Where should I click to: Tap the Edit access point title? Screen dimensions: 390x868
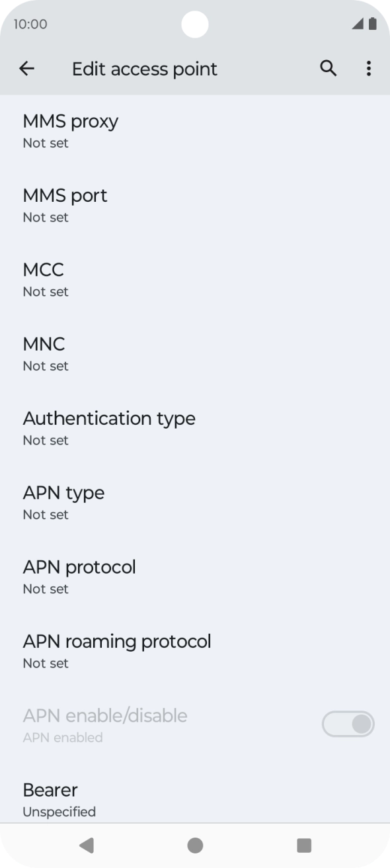click(x=145, y=69)
